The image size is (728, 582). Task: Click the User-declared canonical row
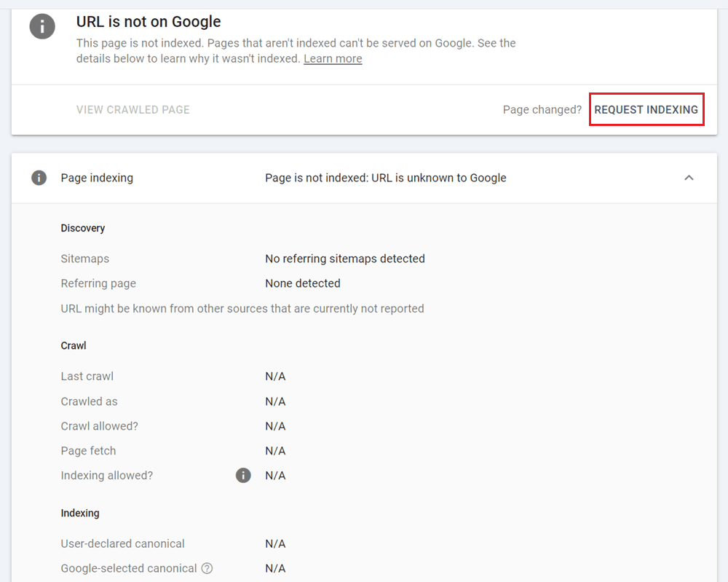click(122, 543)
